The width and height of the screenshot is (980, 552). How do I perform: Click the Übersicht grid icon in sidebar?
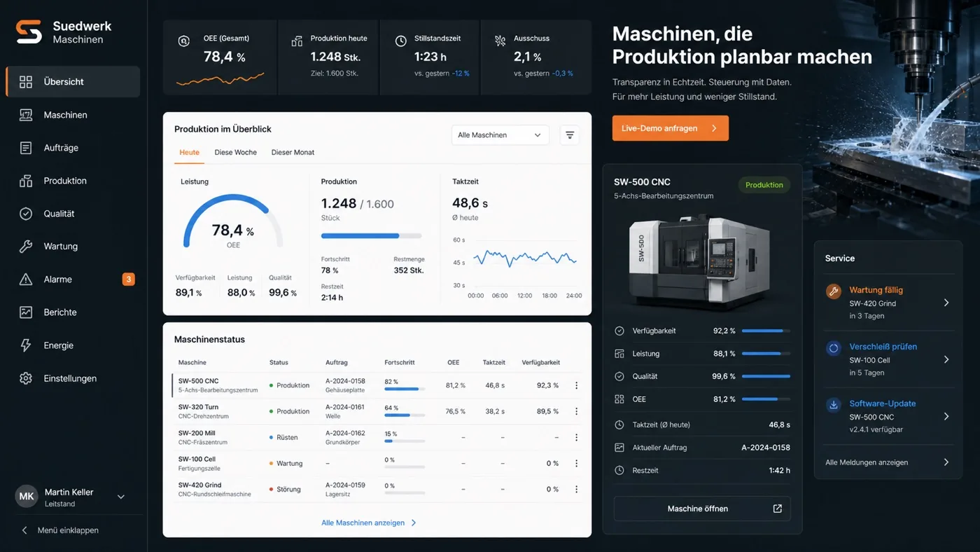[26, 82]
